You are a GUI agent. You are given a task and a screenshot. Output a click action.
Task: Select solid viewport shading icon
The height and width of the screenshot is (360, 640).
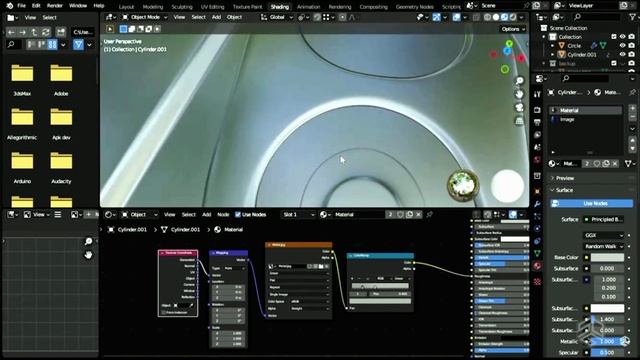pos(496,17)
